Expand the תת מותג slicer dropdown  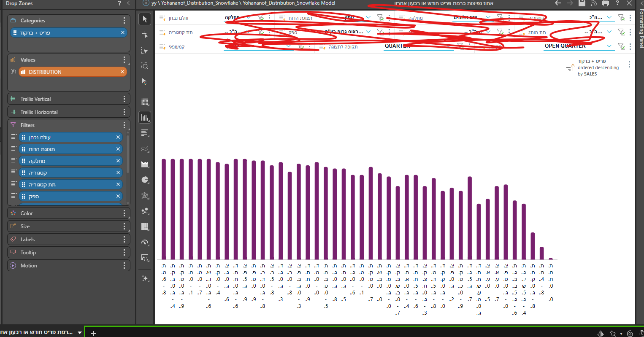(x=609, y=32)
